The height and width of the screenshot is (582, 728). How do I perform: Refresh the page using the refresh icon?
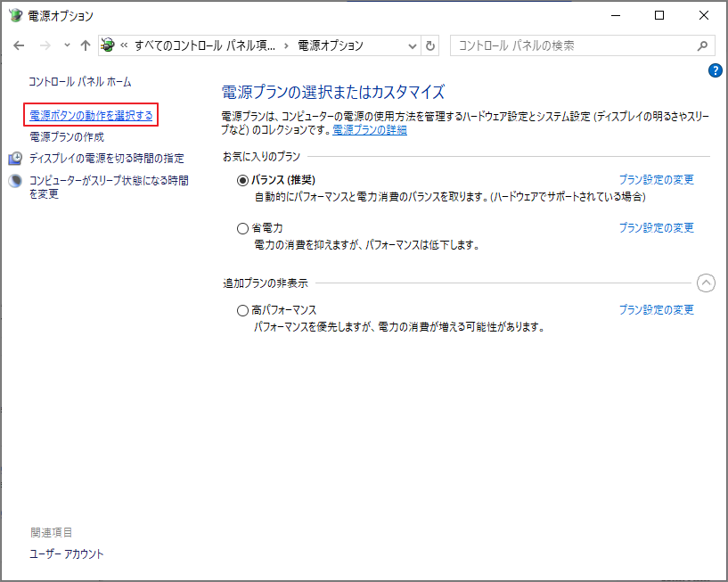[x=429, y=45]
